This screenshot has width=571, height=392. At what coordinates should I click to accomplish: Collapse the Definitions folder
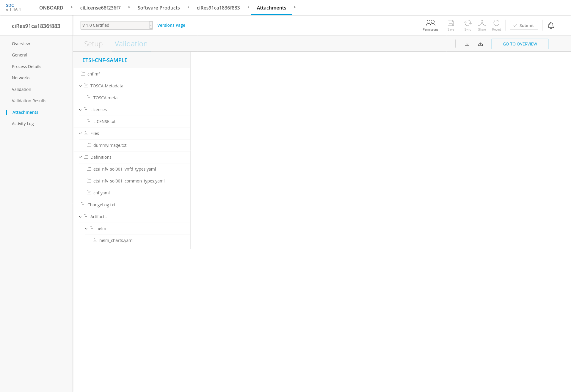[80, 157]
